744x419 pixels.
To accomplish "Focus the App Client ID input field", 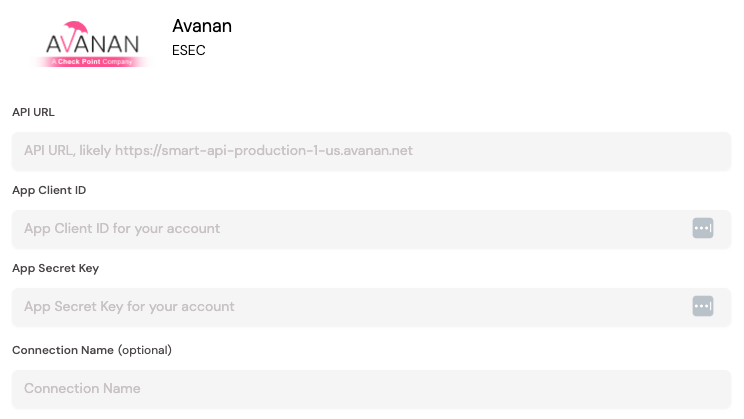I will (x=372, y=229).
